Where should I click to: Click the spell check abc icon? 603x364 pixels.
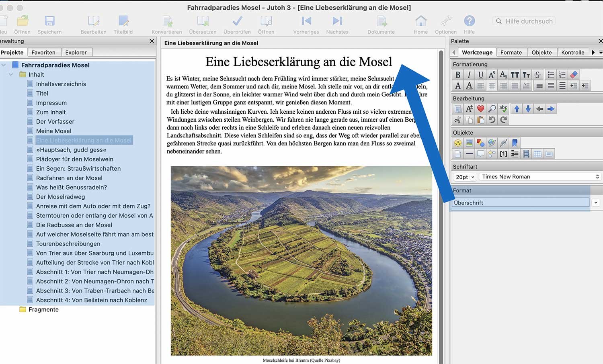[x=503, y=109]
